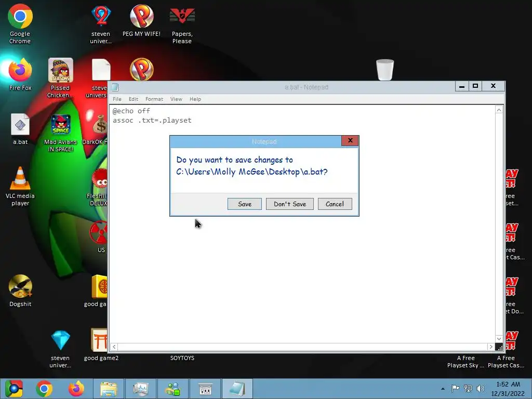The image size is (532, 399).
Task: Click the '@echo off' line in Notepad
Action: pyautogui.click(x=131, y=111)
